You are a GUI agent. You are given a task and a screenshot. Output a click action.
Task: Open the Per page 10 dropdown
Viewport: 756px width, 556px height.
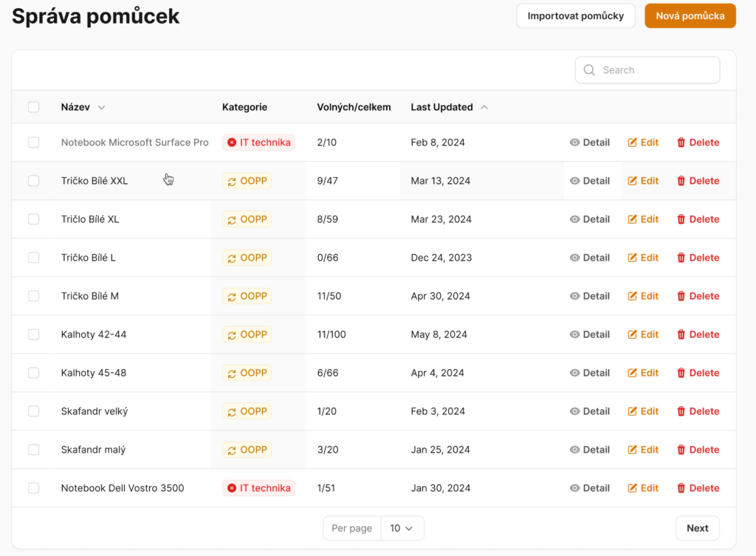402,528
